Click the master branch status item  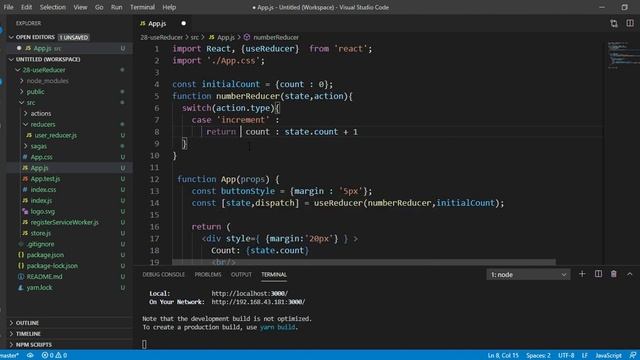10,356
